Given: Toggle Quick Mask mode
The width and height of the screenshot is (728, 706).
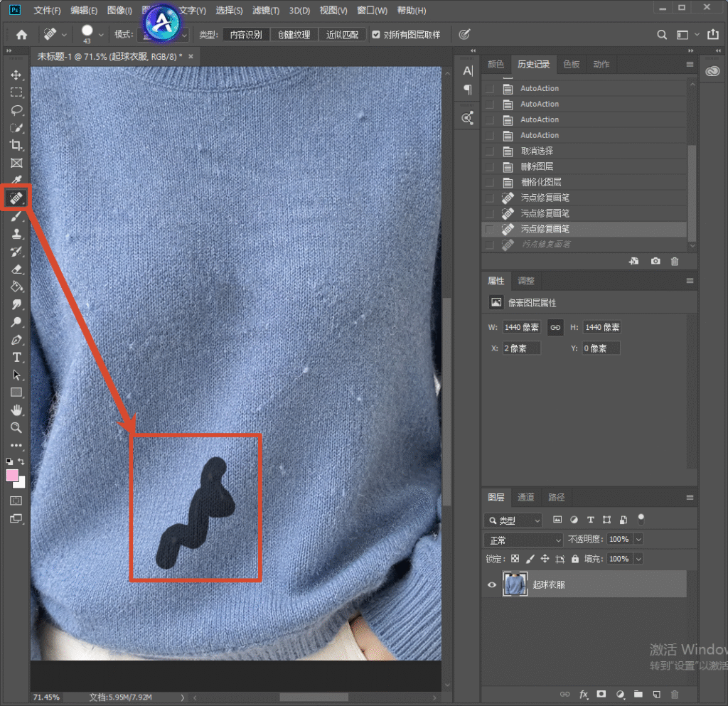Looking at the screenshot, I should [x=16, y=501].
